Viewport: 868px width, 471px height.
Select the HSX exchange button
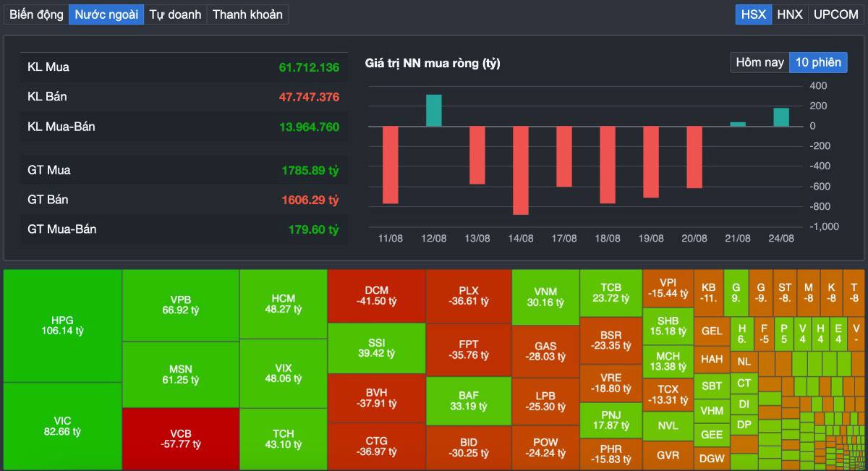754,14
